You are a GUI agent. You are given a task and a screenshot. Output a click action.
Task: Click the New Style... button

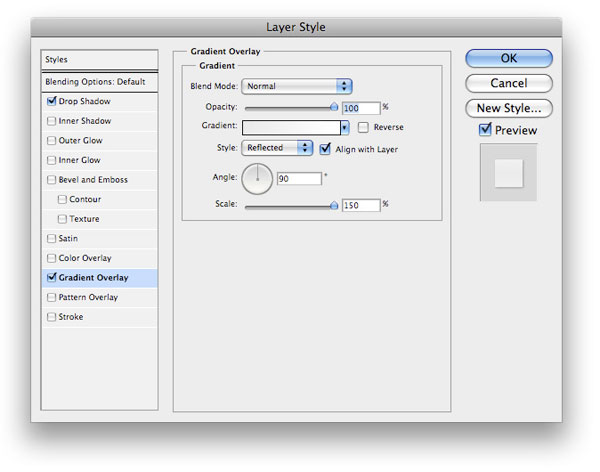click(x=509, y=108)
